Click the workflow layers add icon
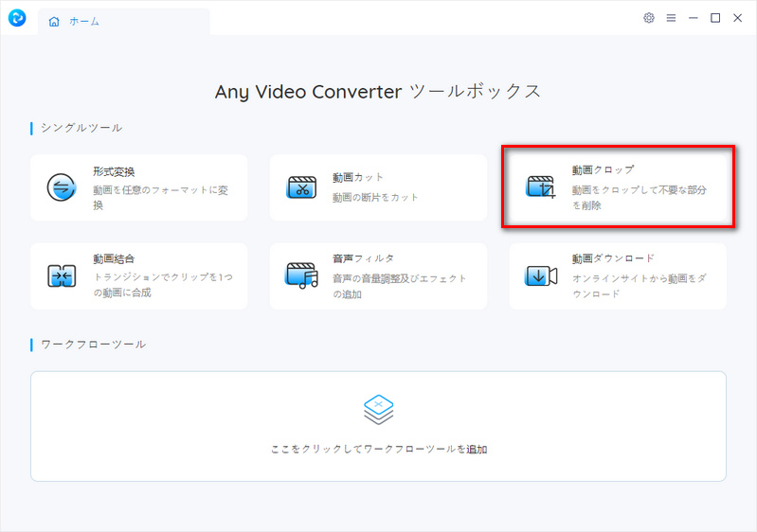 [x=379, y=410]
